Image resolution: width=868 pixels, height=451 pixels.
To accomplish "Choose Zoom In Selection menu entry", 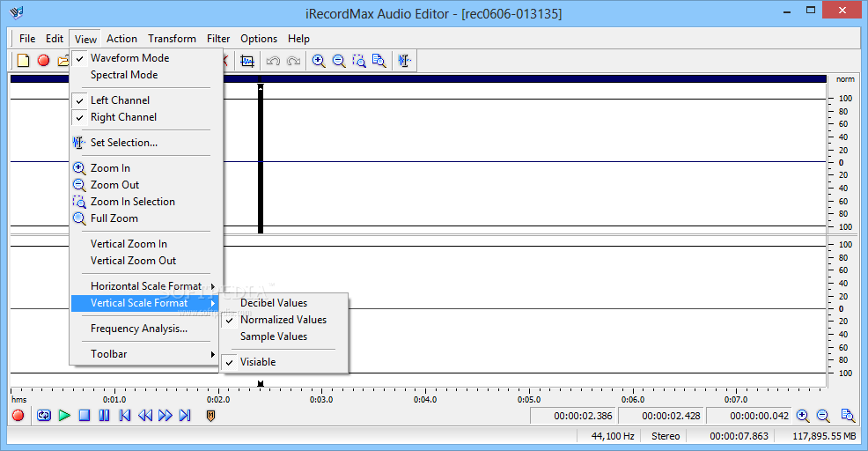I will [146, 202].
